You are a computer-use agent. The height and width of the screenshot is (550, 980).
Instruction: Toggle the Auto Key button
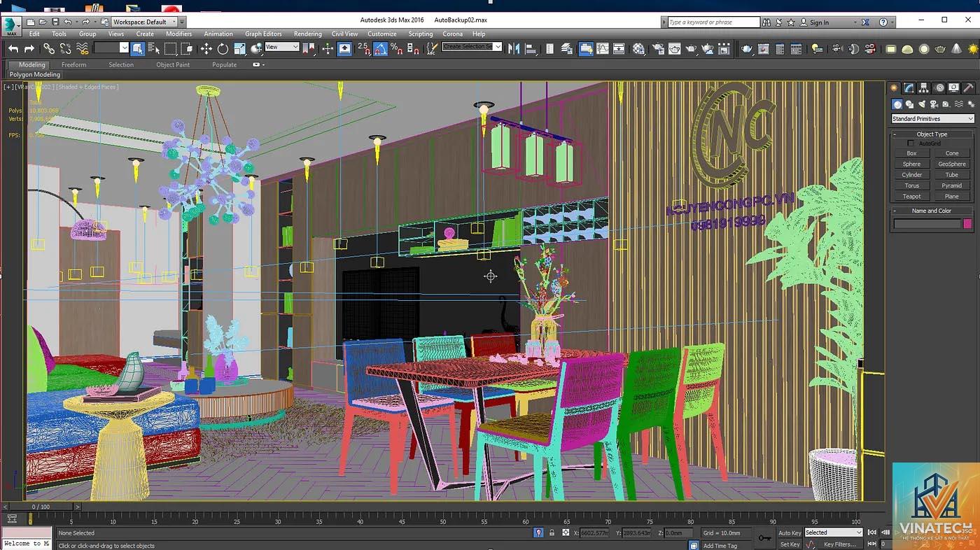click(790, 533)
